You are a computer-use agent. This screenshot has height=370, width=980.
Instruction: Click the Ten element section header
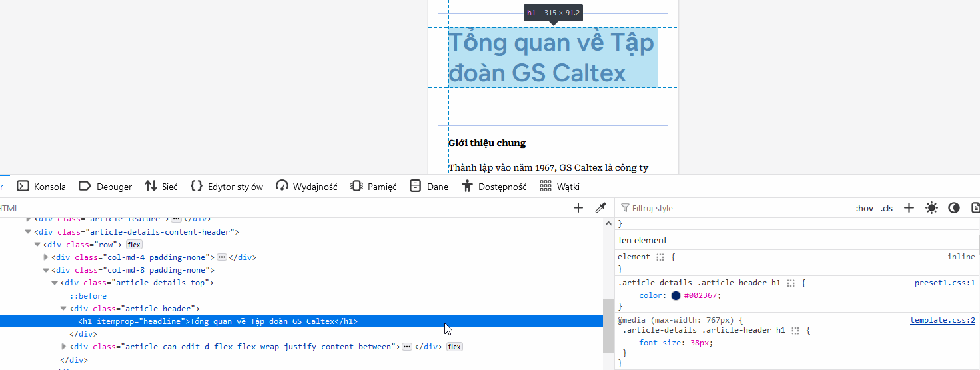click(796, 240)
